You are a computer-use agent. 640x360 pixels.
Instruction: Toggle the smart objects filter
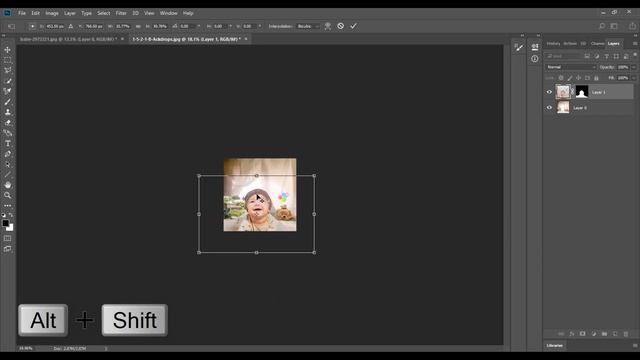pyautogui.click(x=626, y=56)
